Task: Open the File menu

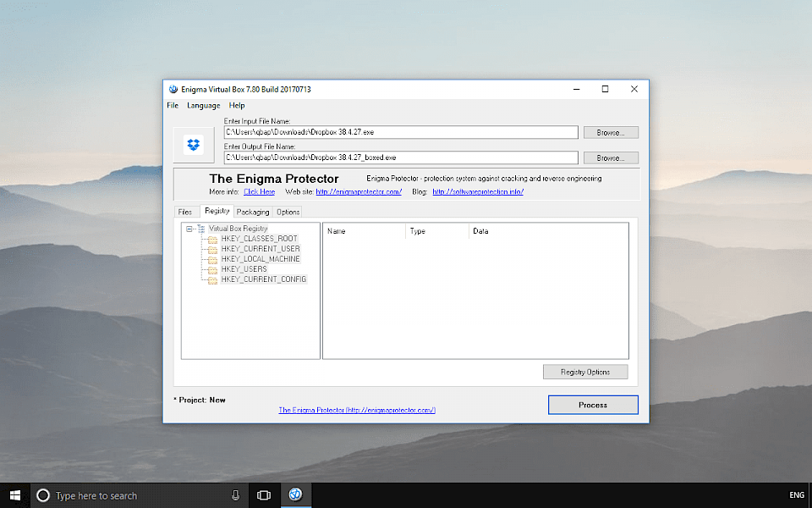Action: pos(173,105)
